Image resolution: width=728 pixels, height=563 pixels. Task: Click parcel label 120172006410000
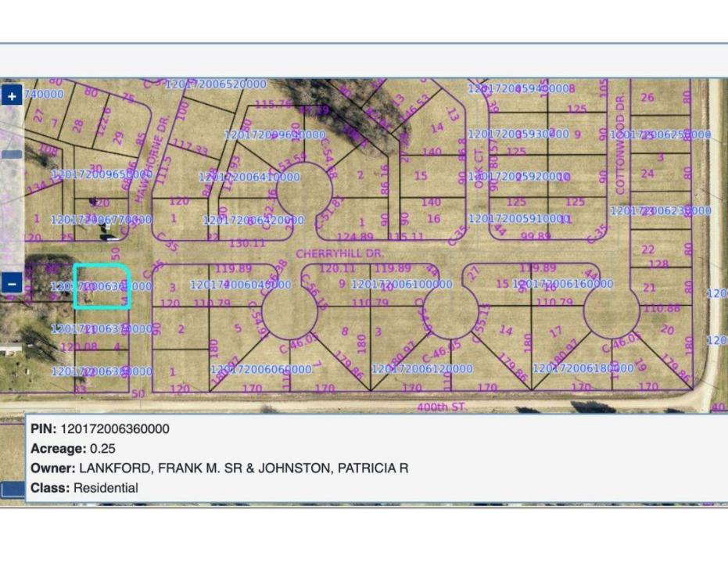[249, 178]
